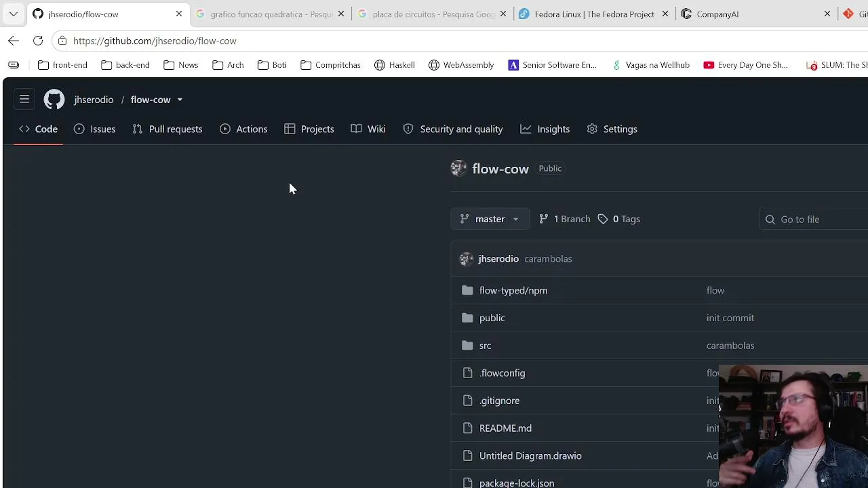Open the package-lock.json file

[x=517, y=483]
